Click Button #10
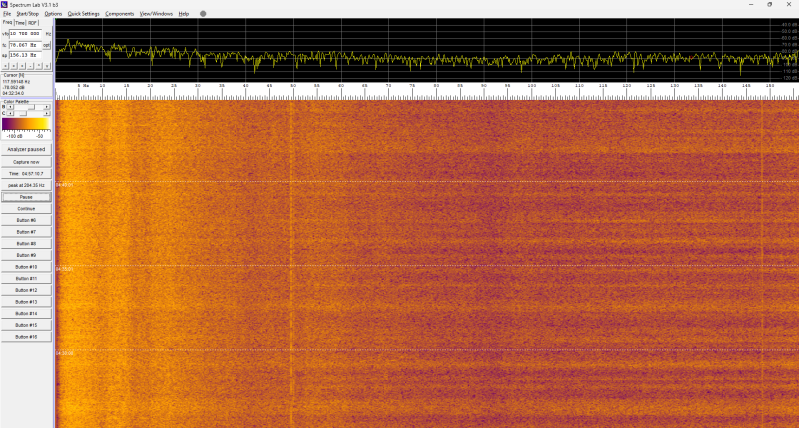Screen dimensions: 799x428 coord(26,267)
